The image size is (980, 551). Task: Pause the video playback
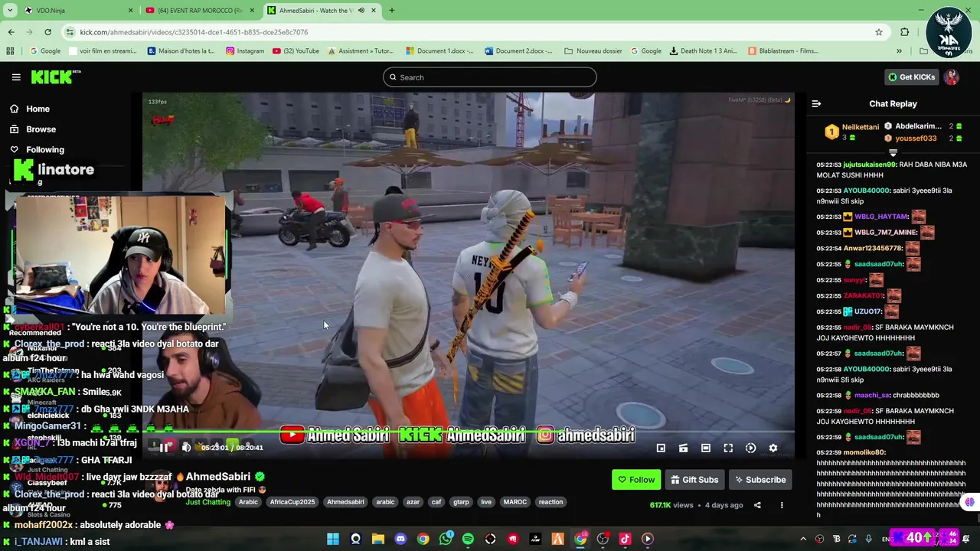pos(164,448)
